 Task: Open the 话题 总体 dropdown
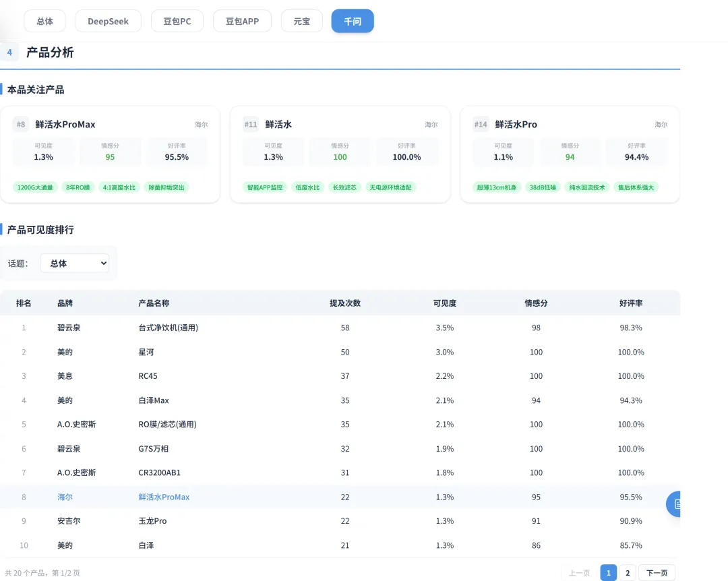click(75, 264)
